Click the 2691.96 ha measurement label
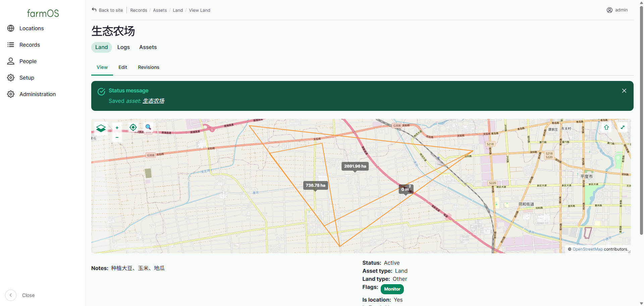The width and height of the screenshot is (644, 306). point(355,166)
